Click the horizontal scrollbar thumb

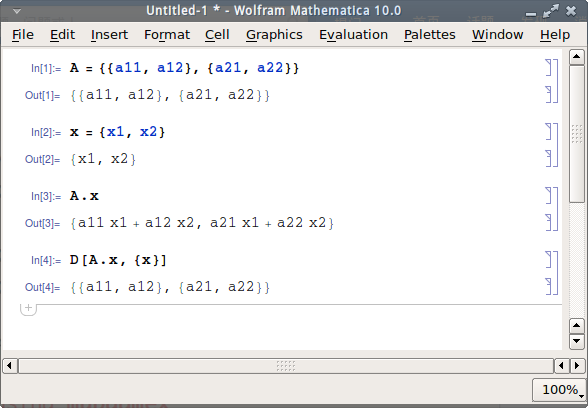286,366
